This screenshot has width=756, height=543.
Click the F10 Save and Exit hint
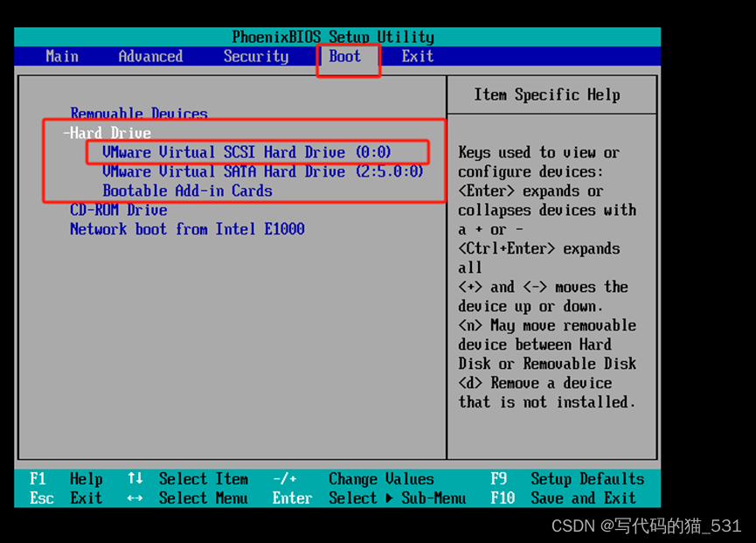coord(563,498)
